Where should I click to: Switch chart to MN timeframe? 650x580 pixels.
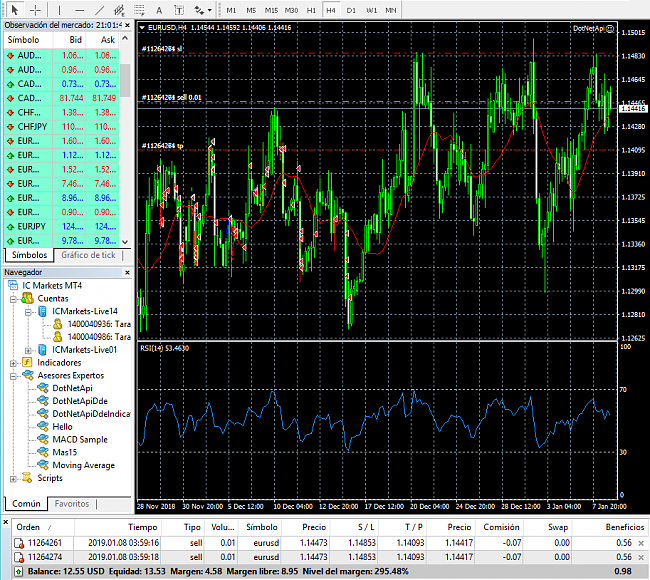coord(390,10)
